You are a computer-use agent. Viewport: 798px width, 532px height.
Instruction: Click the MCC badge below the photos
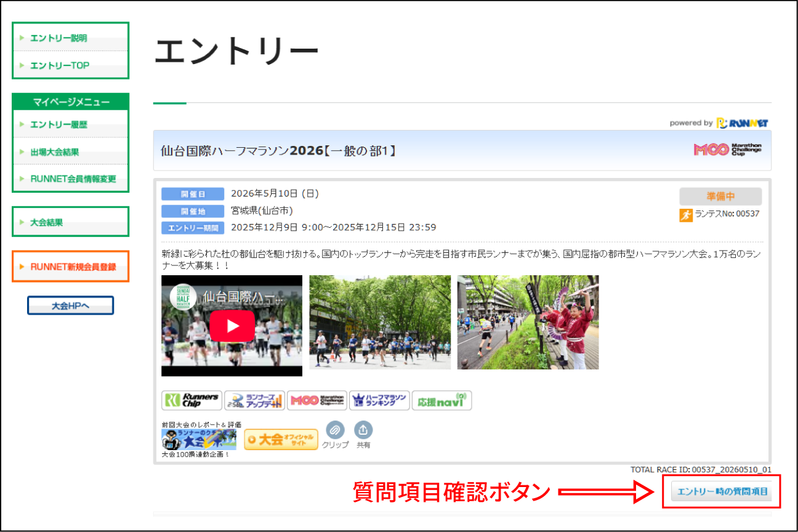coord(316,400)
